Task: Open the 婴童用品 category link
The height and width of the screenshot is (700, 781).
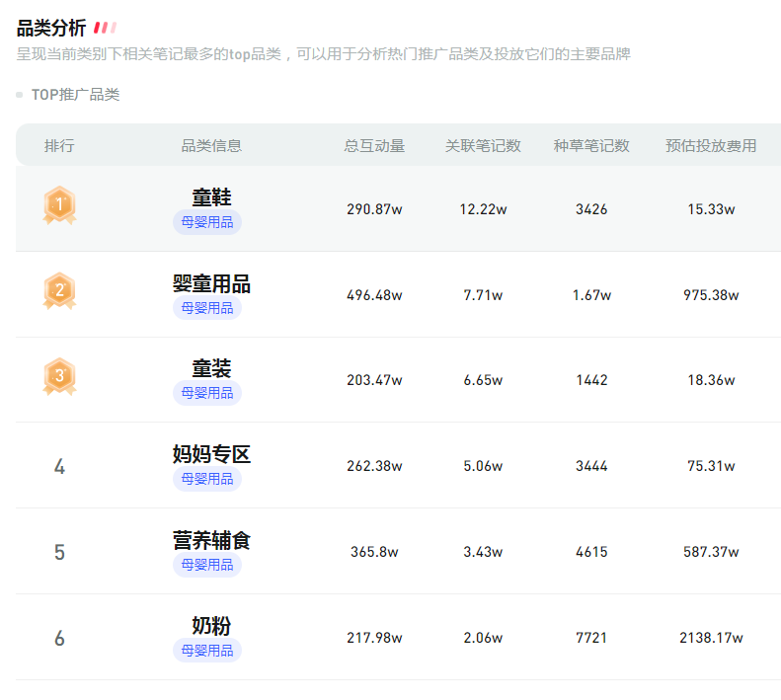Action: (x=211, y=283)
